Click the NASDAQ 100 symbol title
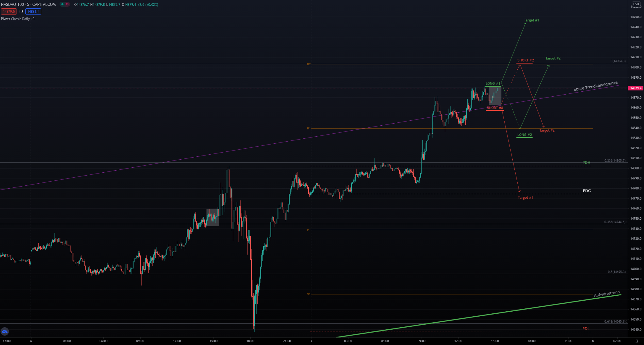The image size is (644, 345). [13, 4]
